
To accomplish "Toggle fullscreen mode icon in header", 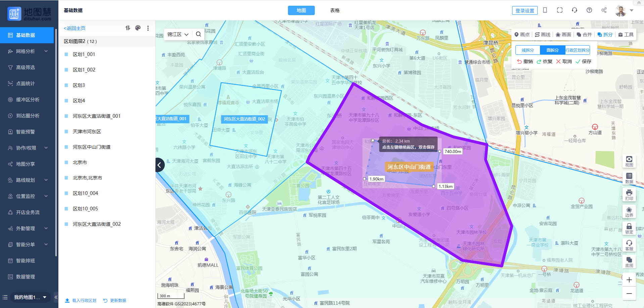I will tap(559, 10).
